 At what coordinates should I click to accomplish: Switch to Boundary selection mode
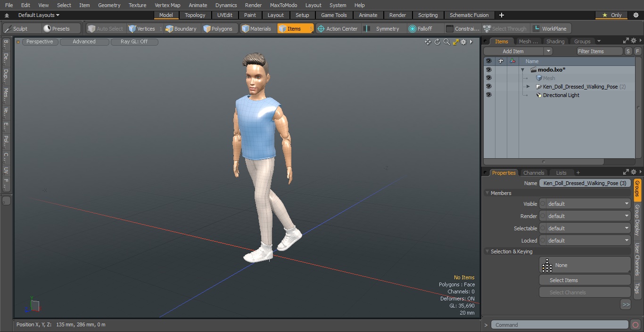[x=181, y=29]
